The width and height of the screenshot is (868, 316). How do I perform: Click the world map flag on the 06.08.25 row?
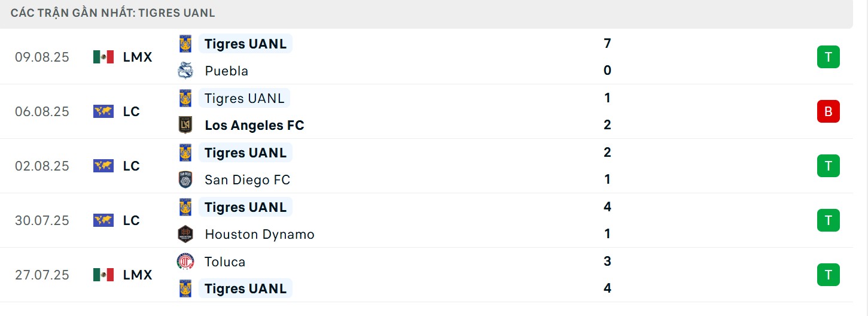(103, 111)
